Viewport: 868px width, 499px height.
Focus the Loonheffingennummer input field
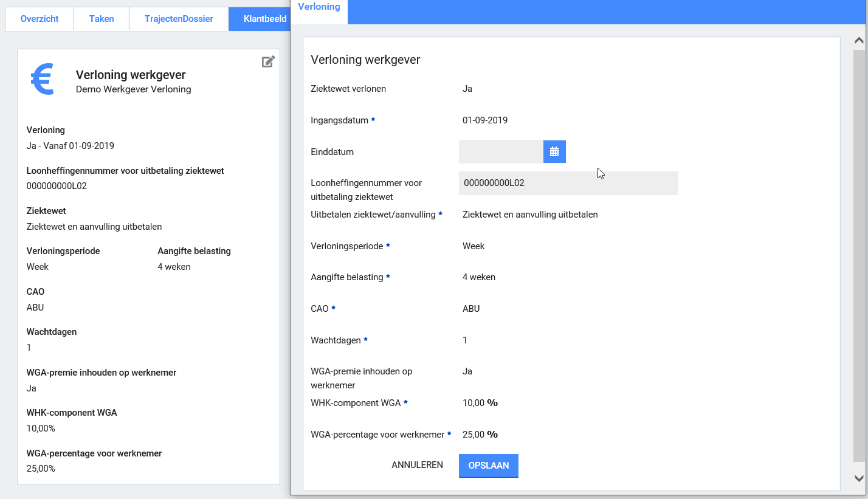click(x=568, y=183)
